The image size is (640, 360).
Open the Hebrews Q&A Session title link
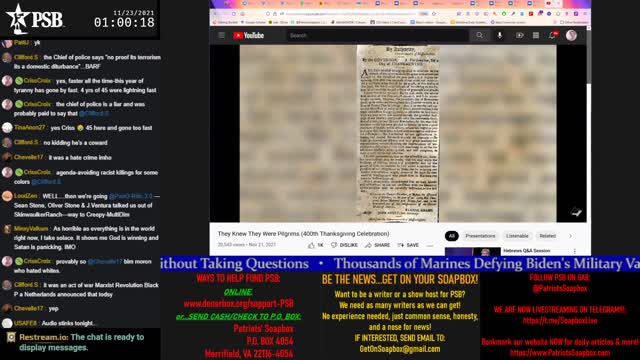click(x=527, y=251)
